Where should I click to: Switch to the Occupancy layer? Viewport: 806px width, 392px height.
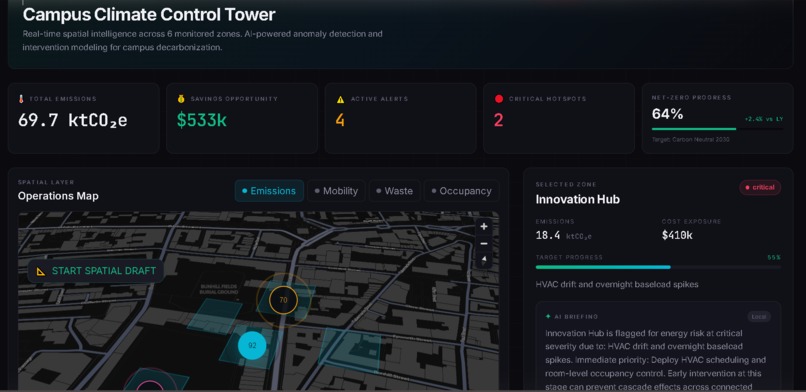(x=461, y=191)
